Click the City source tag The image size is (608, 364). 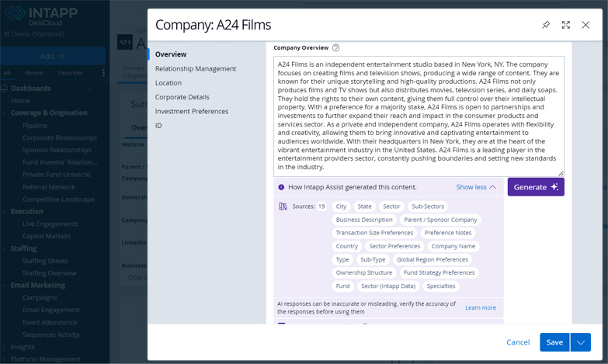pyautogui.click(x=341, y=206)
